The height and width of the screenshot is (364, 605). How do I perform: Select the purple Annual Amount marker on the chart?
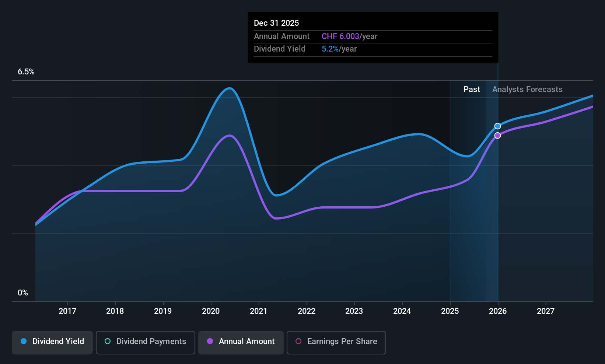(x=497, y=136)
